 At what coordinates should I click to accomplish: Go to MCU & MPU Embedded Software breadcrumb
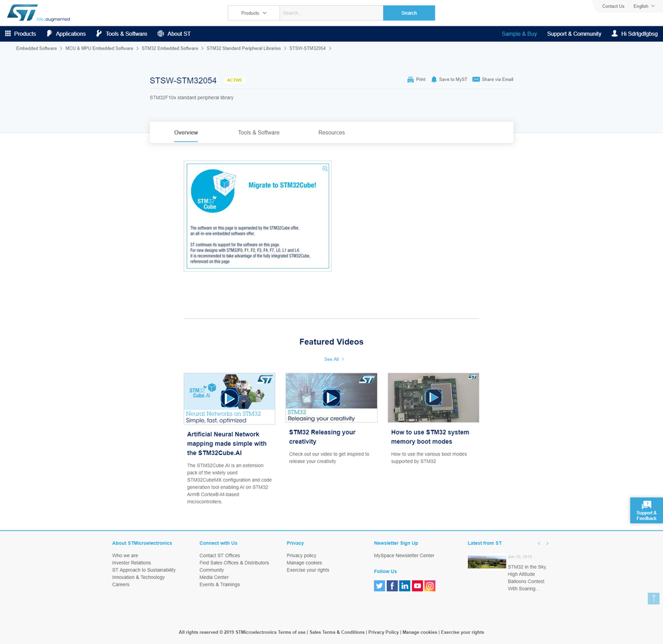[x=99, y=48]
